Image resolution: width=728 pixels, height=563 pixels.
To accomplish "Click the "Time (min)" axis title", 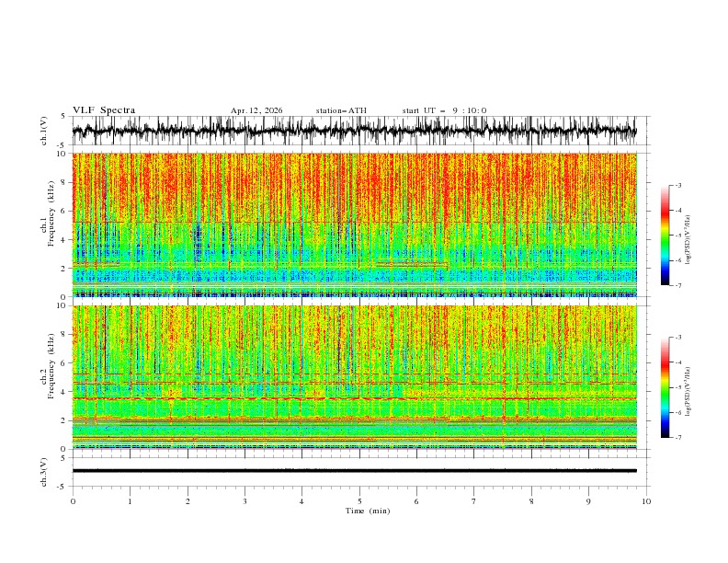I will pos(368,511).
